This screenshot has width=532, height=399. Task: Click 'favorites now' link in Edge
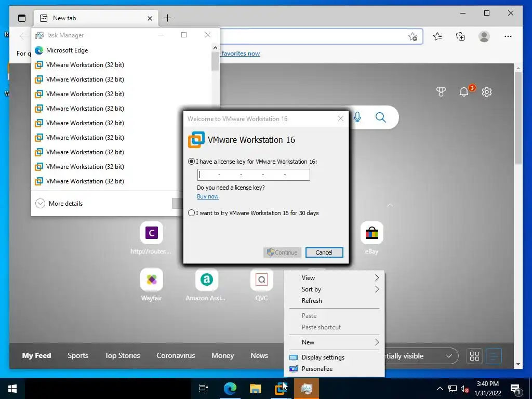tap(241, 54)
